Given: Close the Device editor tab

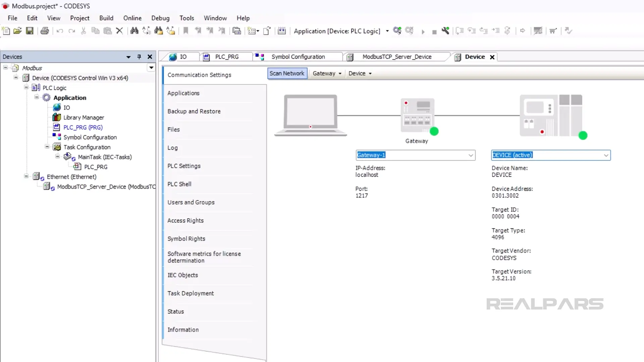Looking at the screenshot, I should [x=492, y=57].
